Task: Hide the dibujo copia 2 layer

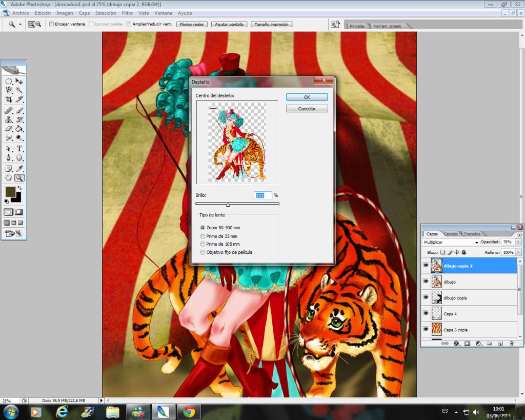Action: (426, 266)
